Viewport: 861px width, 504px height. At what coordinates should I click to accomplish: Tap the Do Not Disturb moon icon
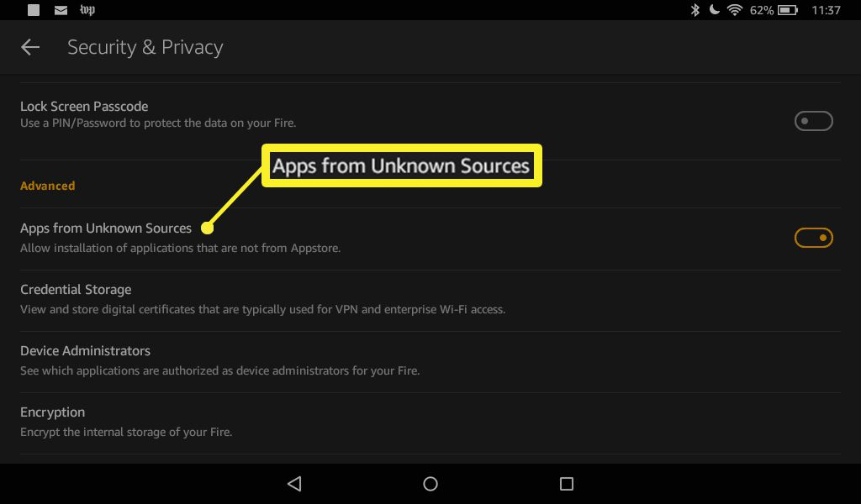tap(714, 9)
